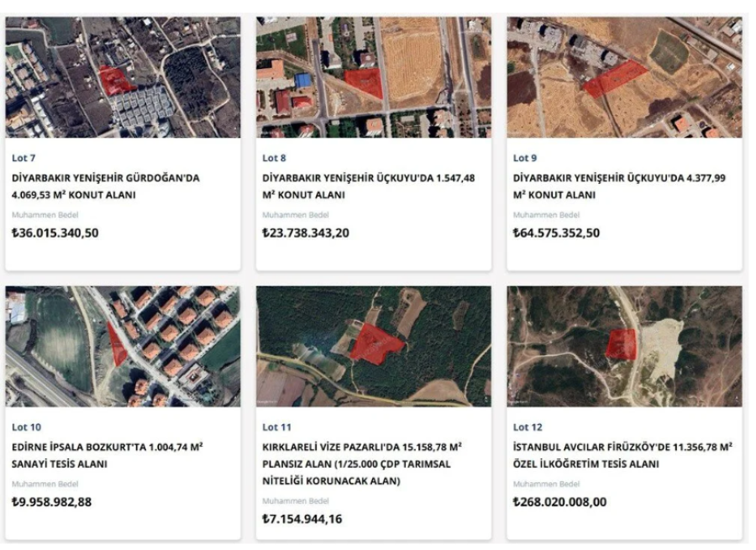Image resolution: width=756 pixels, height=550 pixels.
Task: Open the Lot 12 aerial map thumbnail
Action: [624, 347]
